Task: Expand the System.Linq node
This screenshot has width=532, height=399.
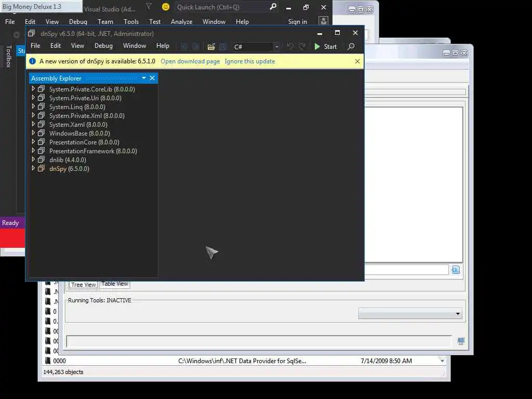Action: coord(33,106)
